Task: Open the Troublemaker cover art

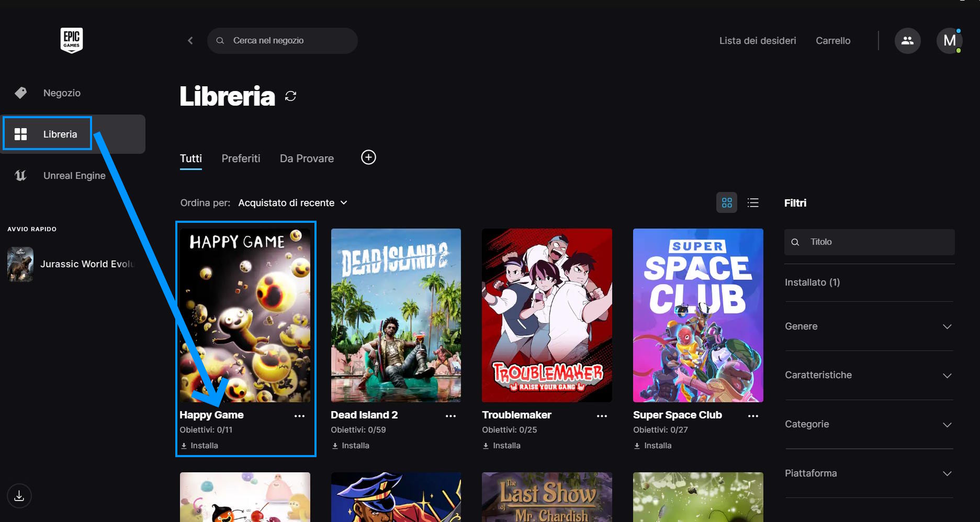Action: pyautogui.click(x=547, y=315)
